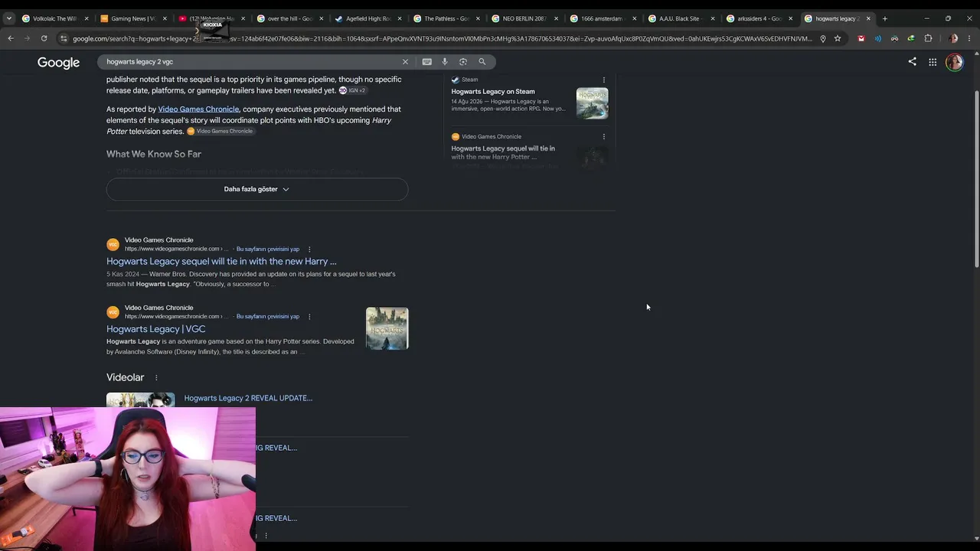
Task: Go back to the previous page
Action: click(x=11, y=38)
